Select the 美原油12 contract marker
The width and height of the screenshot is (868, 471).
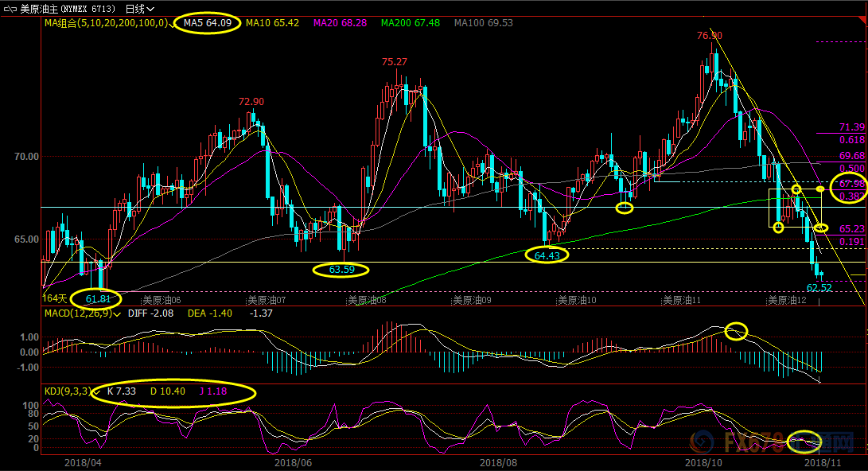click(787, 301)
